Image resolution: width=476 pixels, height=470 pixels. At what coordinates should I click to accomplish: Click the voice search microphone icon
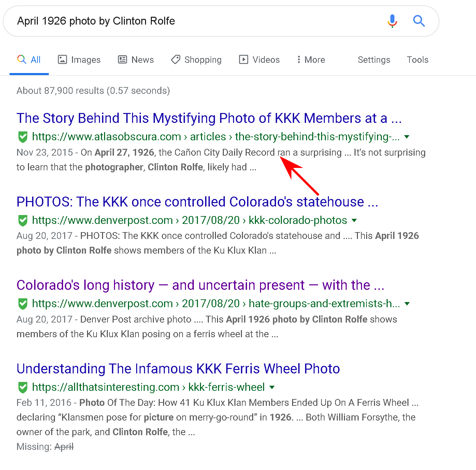point(392,21)
